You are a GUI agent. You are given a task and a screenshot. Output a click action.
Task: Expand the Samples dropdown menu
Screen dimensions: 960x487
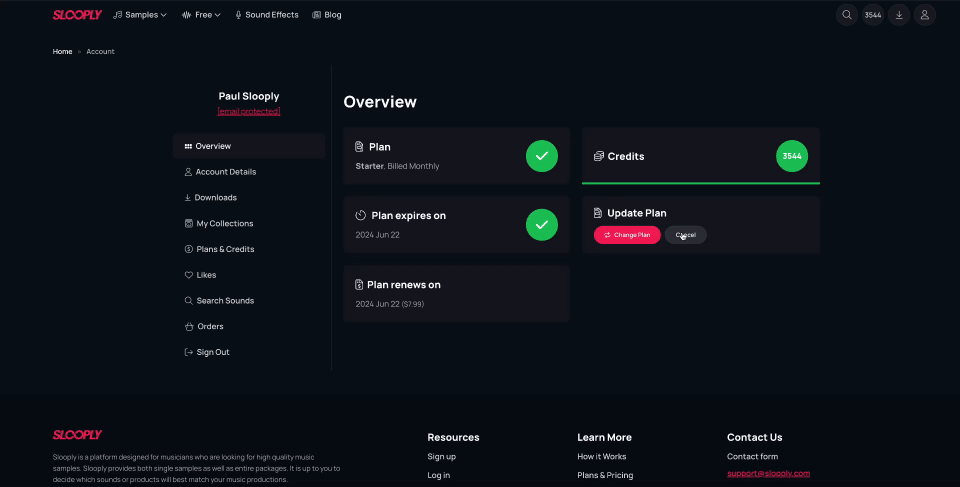point(140,15)
